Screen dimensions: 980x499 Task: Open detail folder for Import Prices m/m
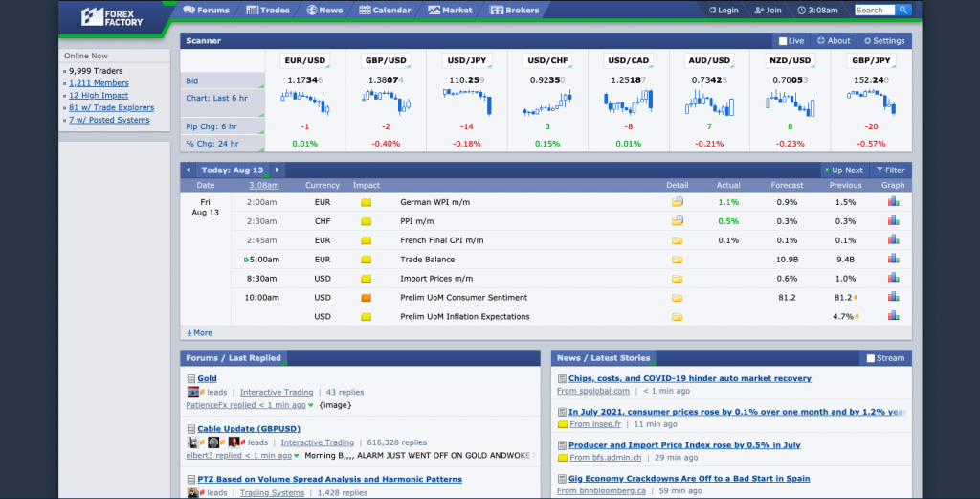(x=677, y=279)
